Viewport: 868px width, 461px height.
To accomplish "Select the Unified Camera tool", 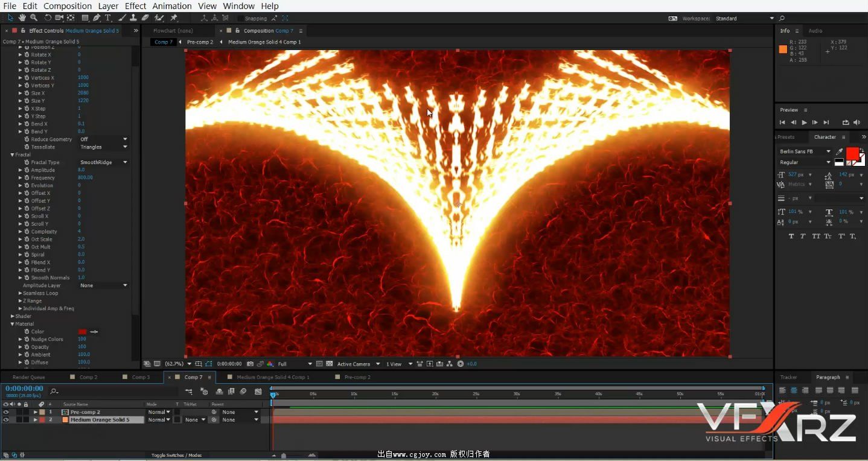I will click(x=59, y=18).
